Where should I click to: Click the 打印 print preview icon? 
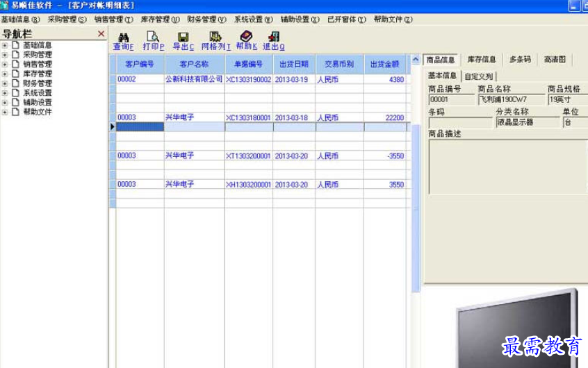pyautogui.click(x=153, y=36)
